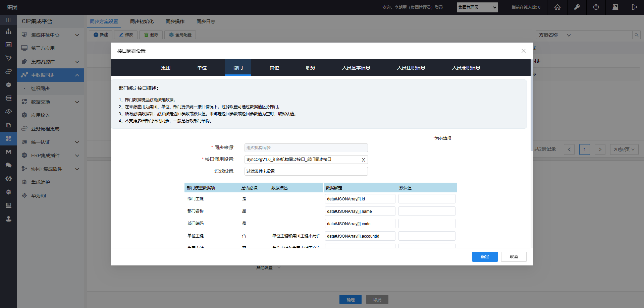Image resolution: width=644 pixels, height=308 pixels.
Task: Open the 方案名称 search filter dropdown
Action: pos(554,35)
